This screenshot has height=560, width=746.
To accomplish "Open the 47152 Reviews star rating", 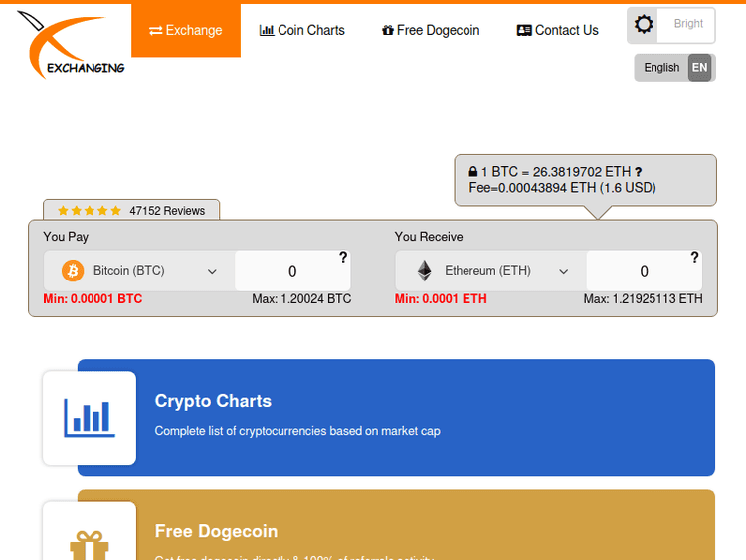I will [x=131, y=211].
